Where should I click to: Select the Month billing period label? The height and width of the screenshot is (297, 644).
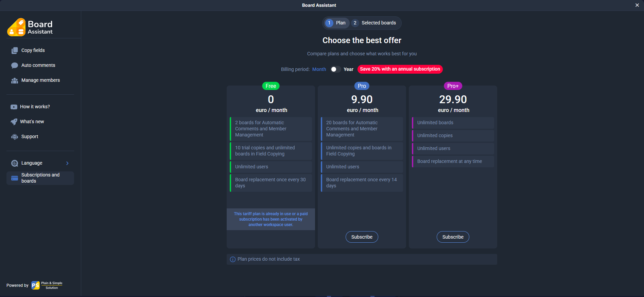319,69
